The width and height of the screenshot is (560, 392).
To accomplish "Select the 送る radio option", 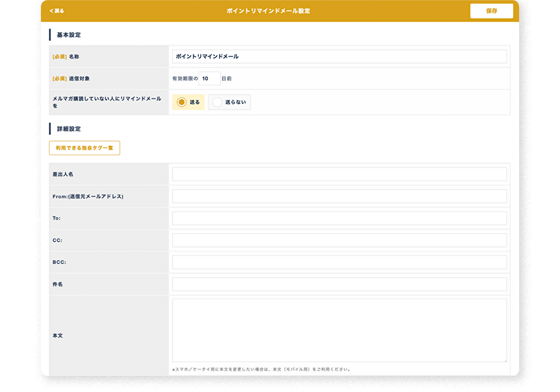I will pyautogui.click(x=188, y=102).
